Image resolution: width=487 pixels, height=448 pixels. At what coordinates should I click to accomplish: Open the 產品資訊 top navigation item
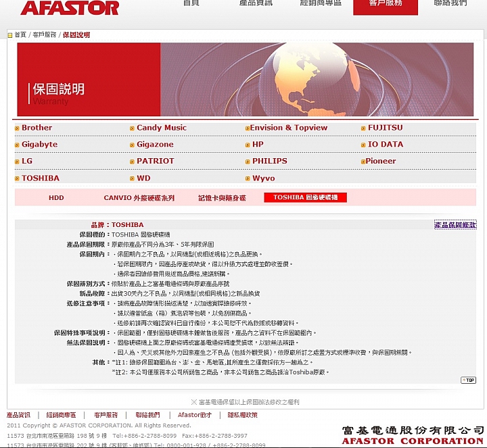256,3
